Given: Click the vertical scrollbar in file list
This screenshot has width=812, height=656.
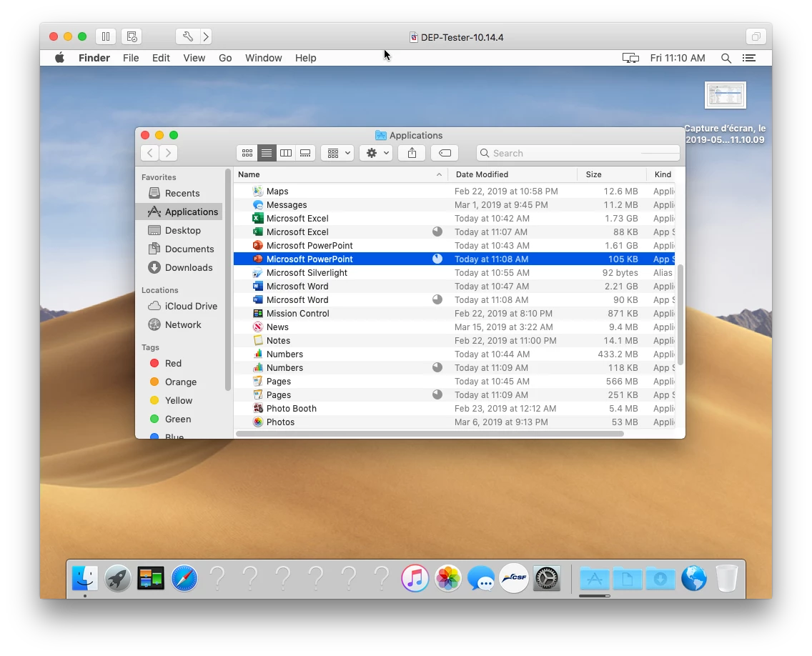Looking at the screenshot, I should tap(680, 315).
